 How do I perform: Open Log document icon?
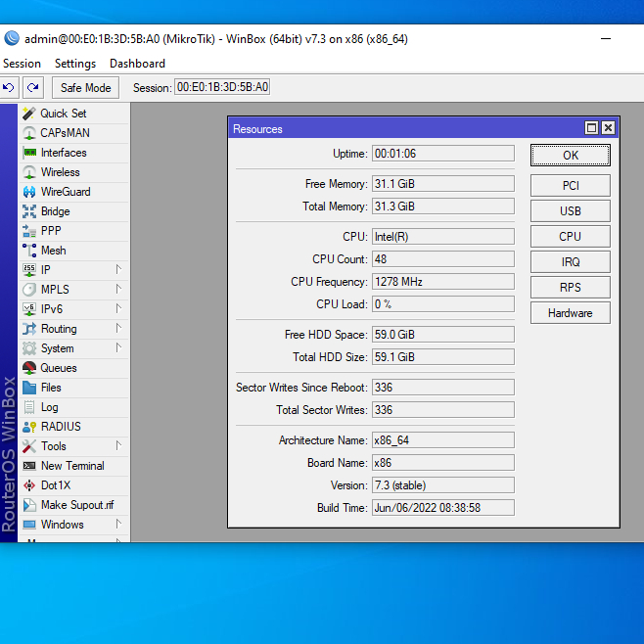[29, 407]
